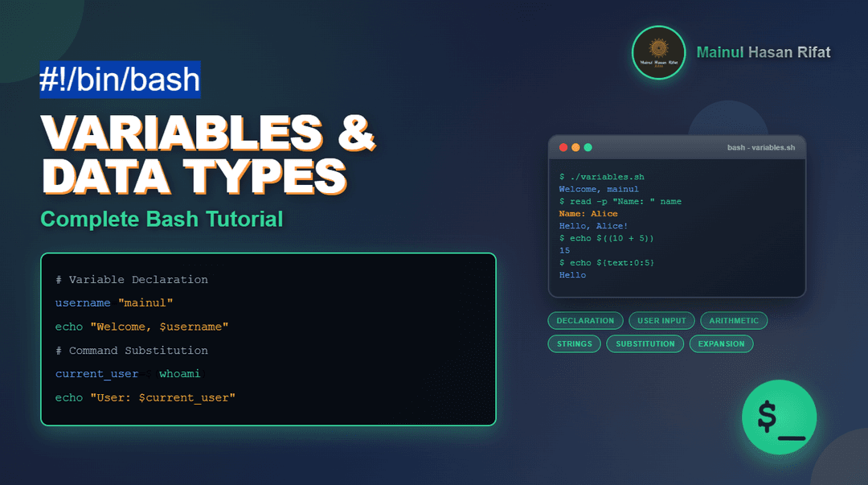Pick the STRINGS tag pill
The height and width of the screenshot is (485, 868).
click(x=575, y=343)
